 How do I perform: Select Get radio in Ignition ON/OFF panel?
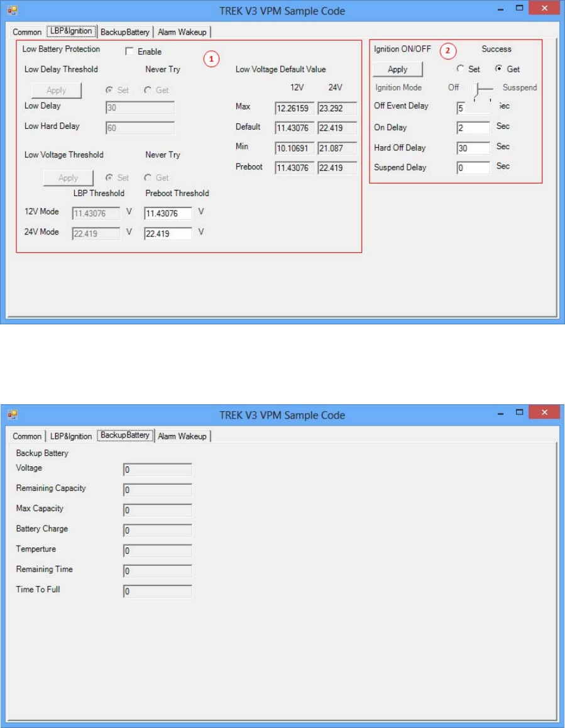pyautogui.click(x=498, y=69)
